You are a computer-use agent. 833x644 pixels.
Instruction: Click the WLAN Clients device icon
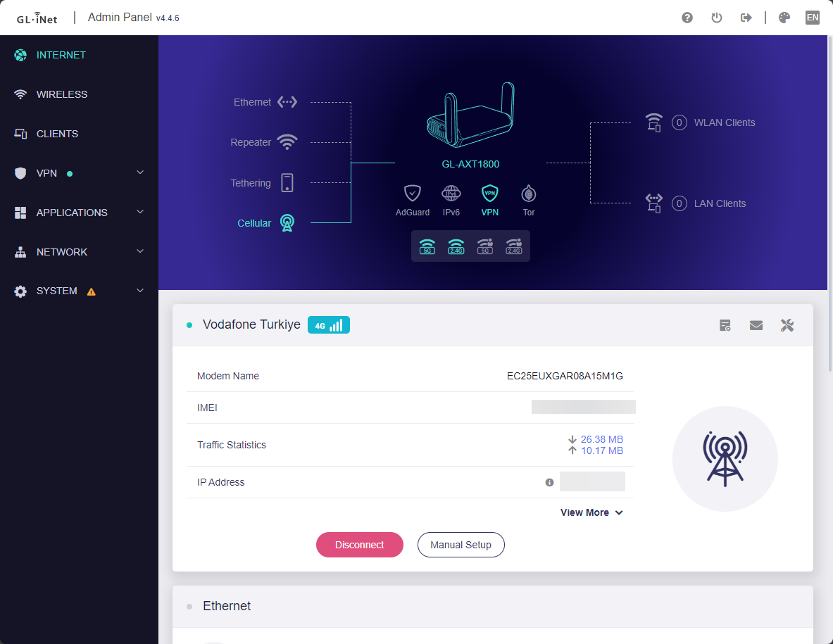[x=654, y=122]
